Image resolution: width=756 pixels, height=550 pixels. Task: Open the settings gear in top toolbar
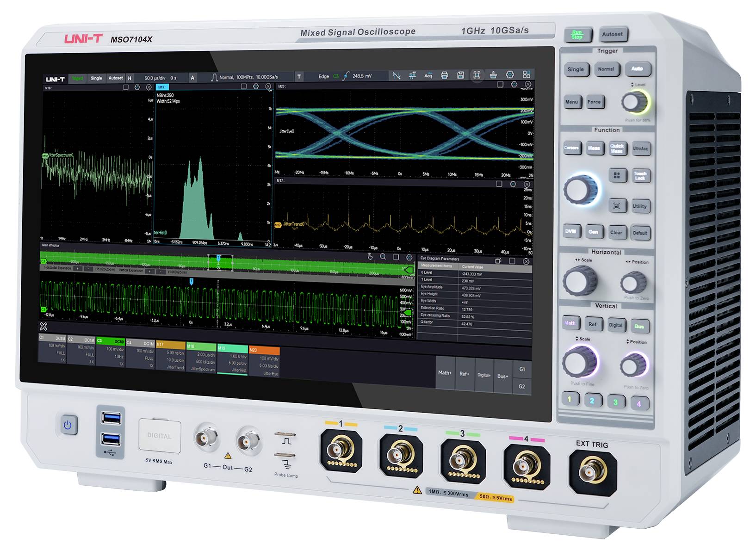coord(510,74)
